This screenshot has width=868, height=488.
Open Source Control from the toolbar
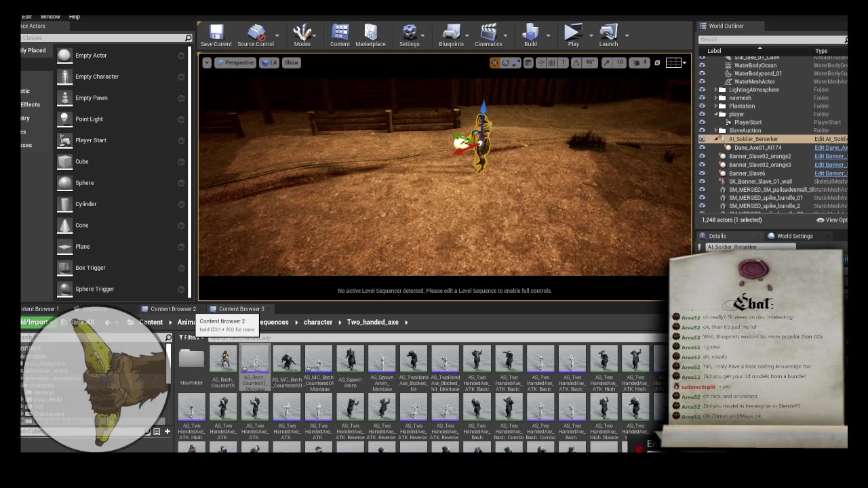click(256, 36)
